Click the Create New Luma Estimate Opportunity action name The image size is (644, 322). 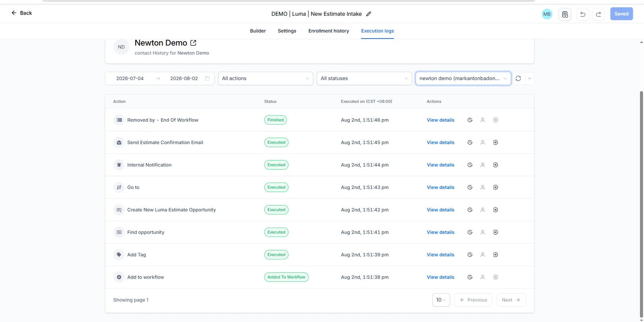[171, 210]
